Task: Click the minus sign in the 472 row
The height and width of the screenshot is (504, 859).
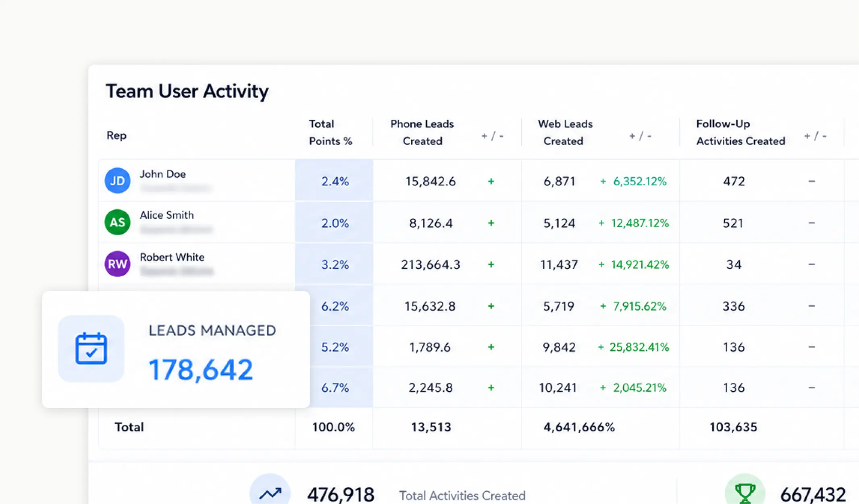Action: tap(812, 181)
